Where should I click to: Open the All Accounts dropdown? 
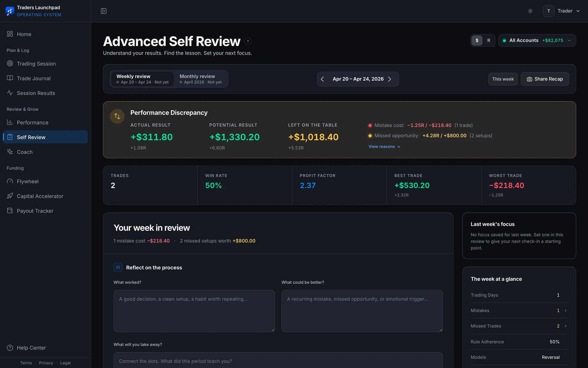click(537, 40)
